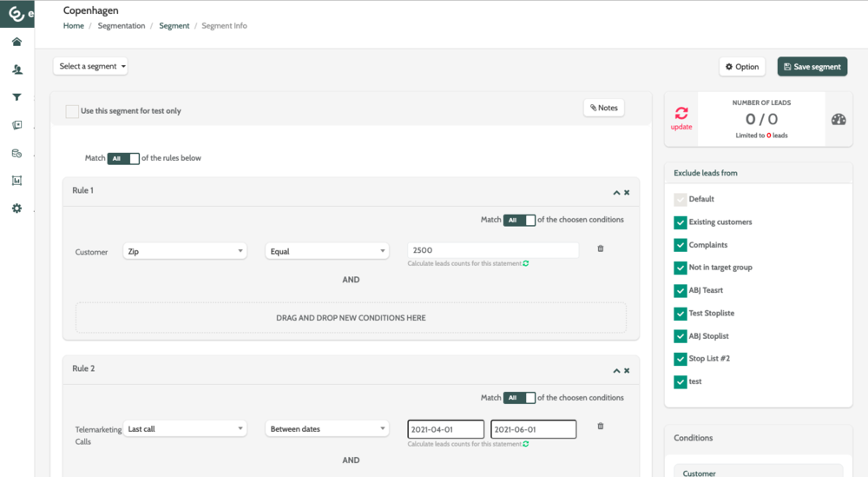Image resolution: width=868 pixels, height=477 pixels.
Task: Open the Equal operator dropdown
Action: click(327, 251)
